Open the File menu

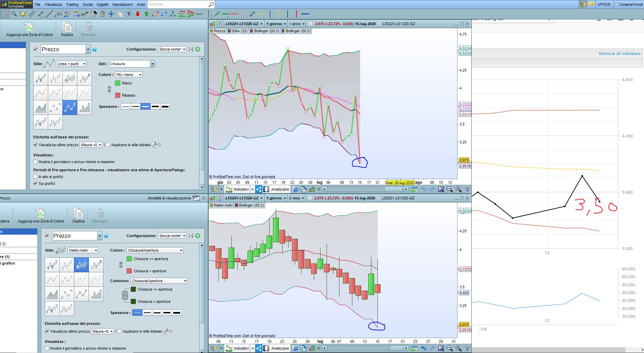tap(38, 4)
